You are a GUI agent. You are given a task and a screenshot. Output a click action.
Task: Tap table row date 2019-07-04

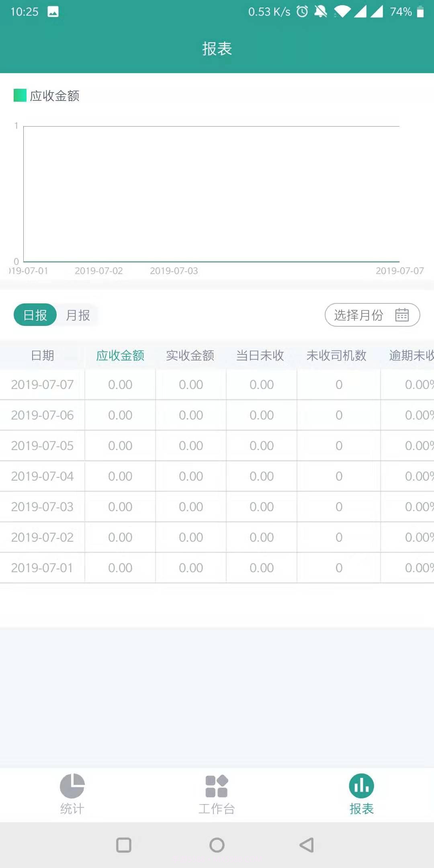(42, 476)
